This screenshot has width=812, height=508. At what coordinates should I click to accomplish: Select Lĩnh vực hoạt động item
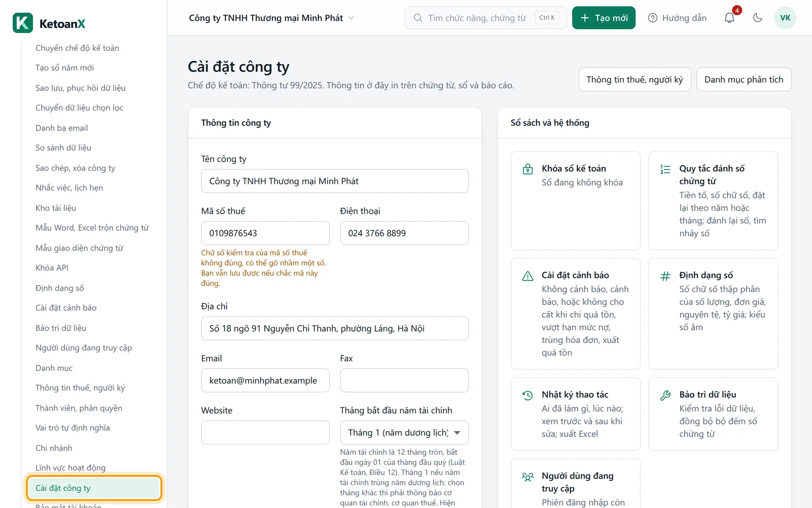[71, 468]
